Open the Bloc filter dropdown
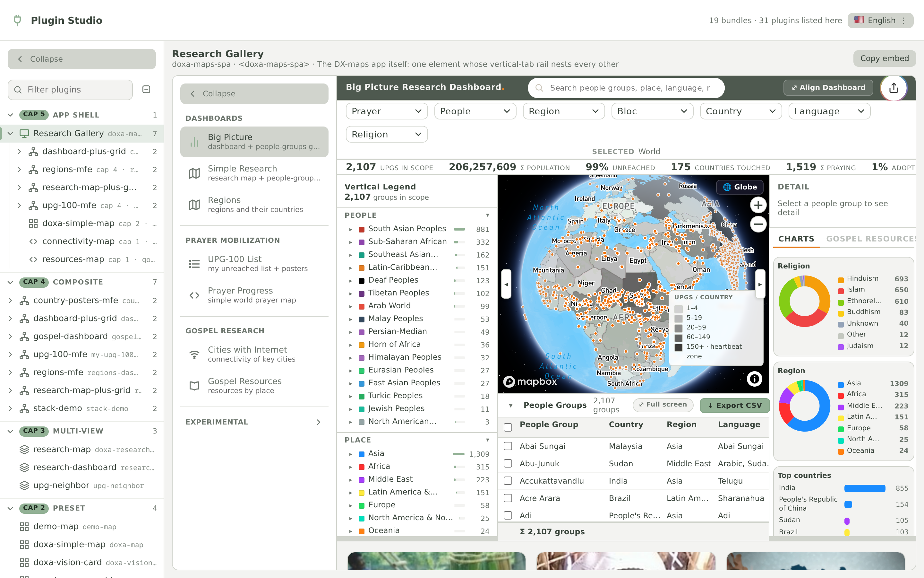Image resolution: width=924 pixels, height=578 pixels. click(652, 111)
